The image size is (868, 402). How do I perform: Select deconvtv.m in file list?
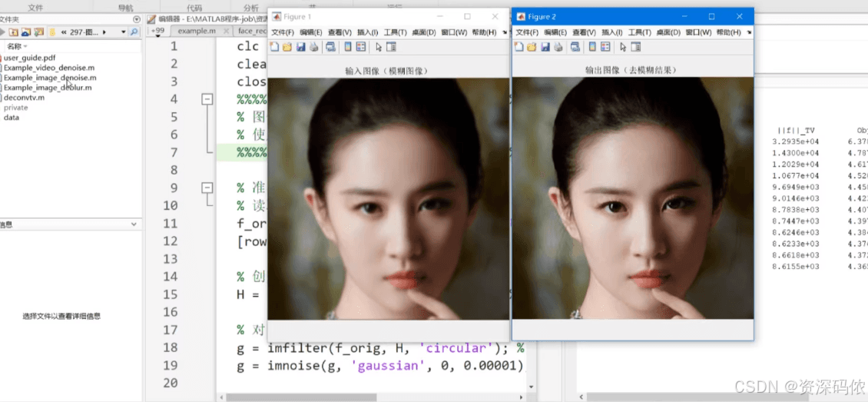(x=24, y=98)
